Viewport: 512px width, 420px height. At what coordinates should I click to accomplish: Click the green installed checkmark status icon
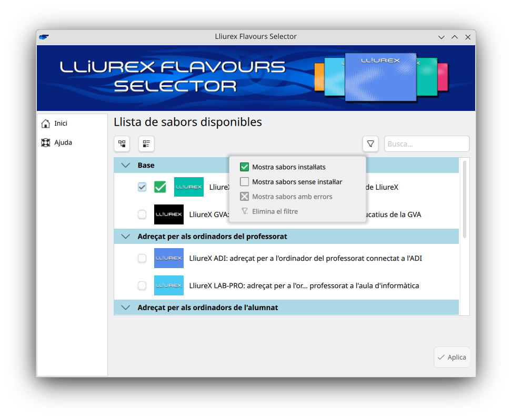(160, 187)
